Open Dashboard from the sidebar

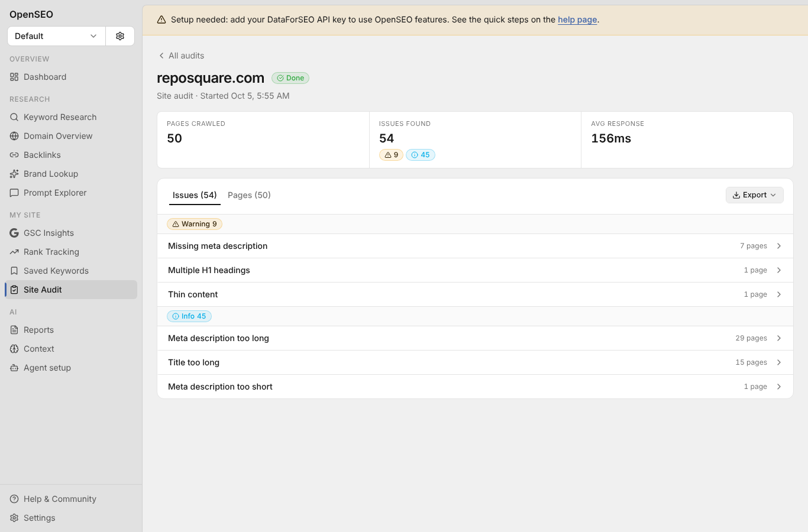tap(71, 77)
